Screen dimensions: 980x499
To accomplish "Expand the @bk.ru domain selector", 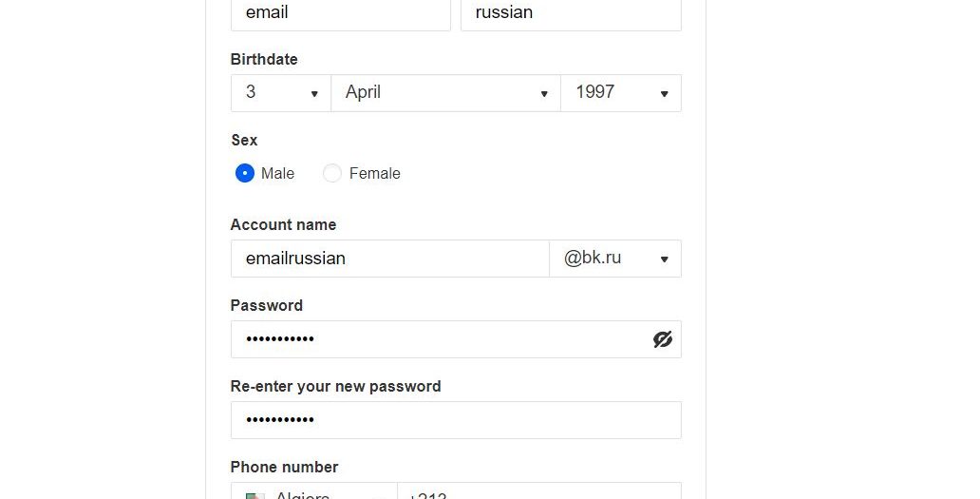I will (615, 259).
